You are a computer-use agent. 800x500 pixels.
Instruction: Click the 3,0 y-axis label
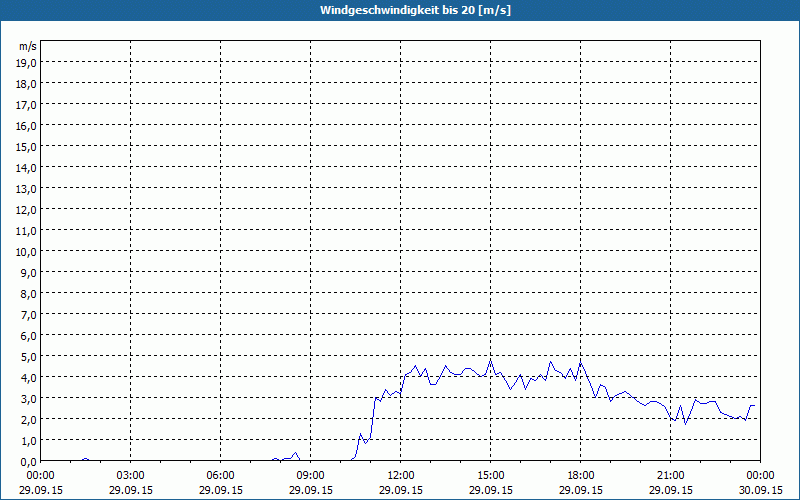click(29, 398)
